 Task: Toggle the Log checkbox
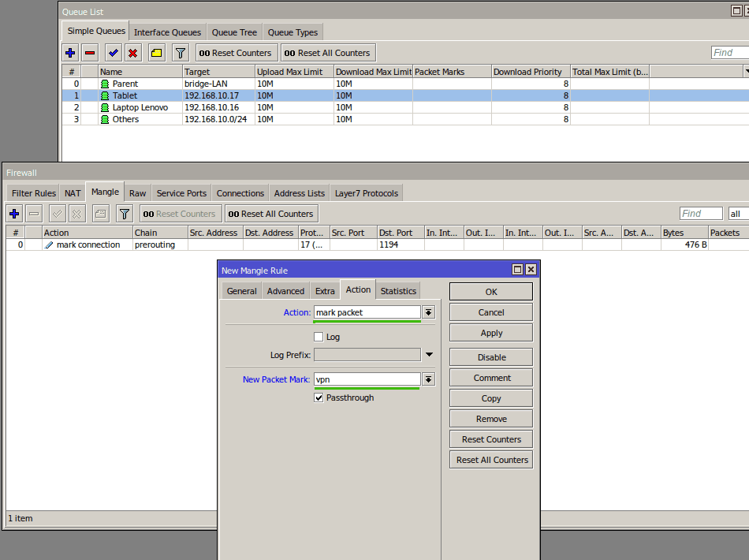click(x=319, y=337)
